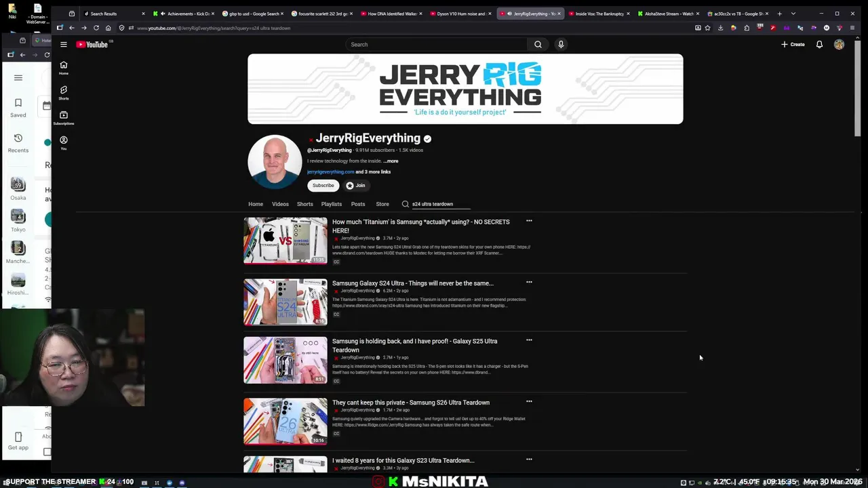
Task: Open the Create menu
Action: pos(793,44)
